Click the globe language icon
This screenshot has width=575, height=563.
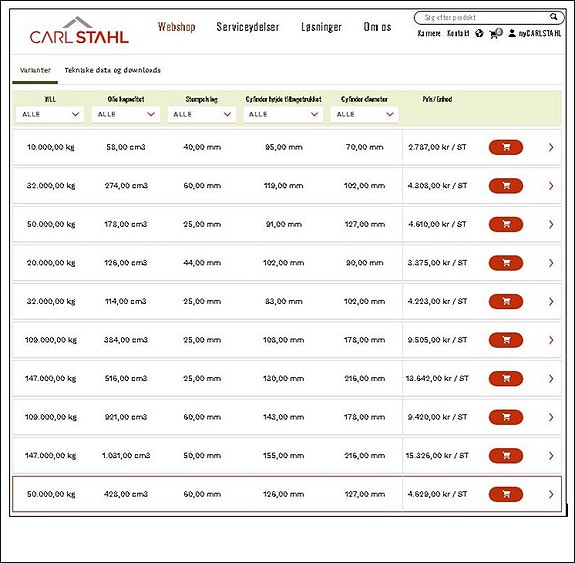point(479,33)
